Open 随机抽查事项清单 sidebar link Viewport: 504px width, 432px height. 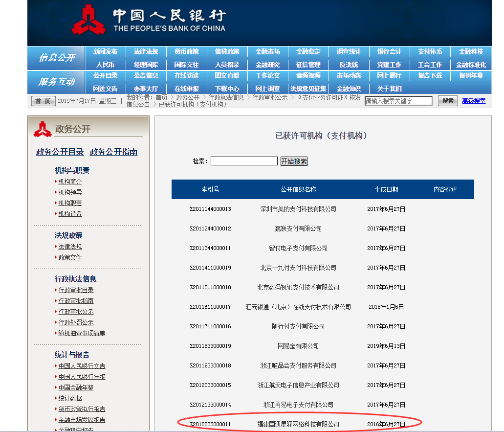tap(82, 333)
